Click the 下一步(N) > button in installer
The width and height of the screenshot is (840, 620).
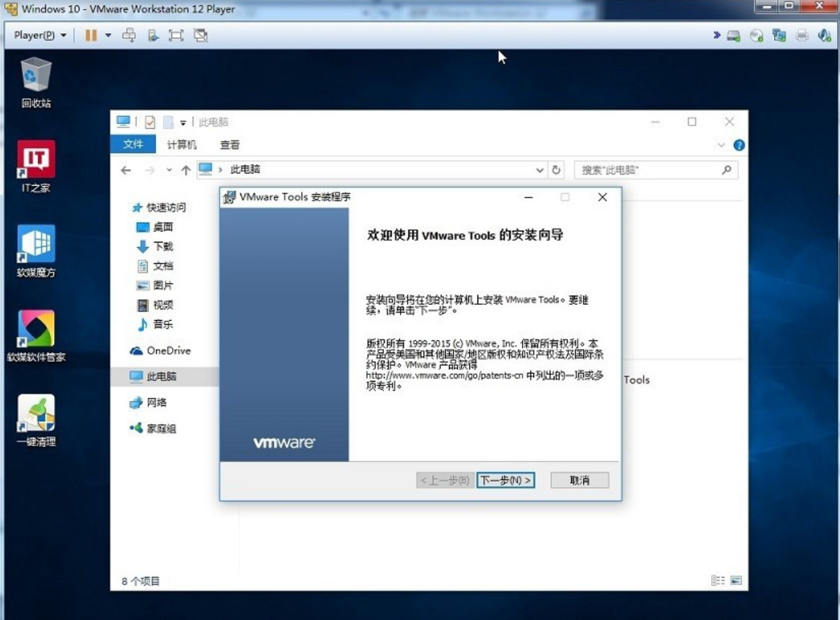coord(506,480)
